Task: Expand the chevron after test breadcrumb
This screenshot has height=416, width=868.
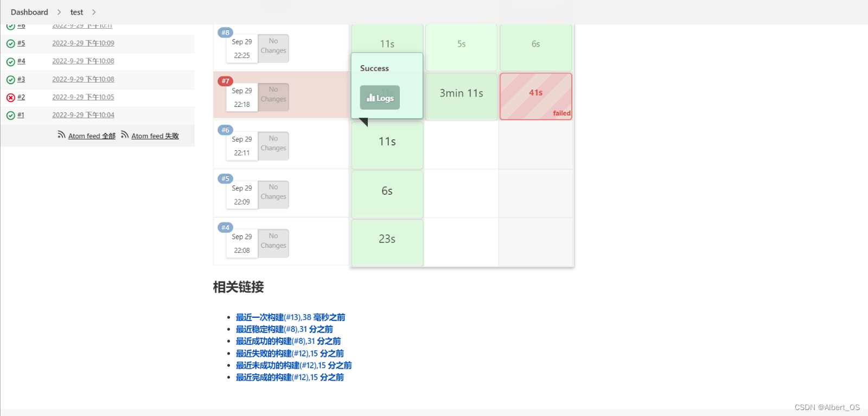Action: coord(94,12)
